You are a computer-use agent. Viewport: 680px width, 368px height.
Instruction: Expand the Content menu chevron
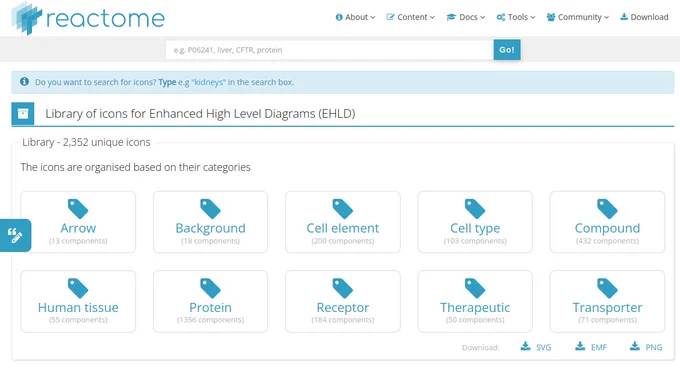432,18
